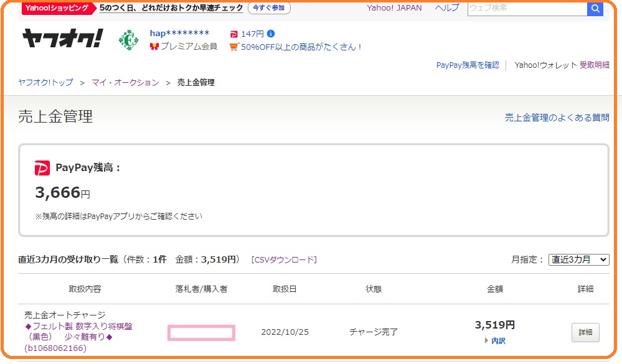
Task: Click the premium member ribbon icon
Action: [x=154, y=47]
